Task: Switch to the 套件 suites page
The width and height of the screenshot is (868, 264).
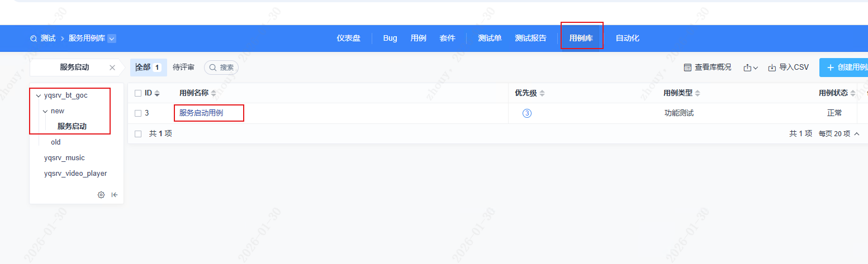Action: click(447, 38)
